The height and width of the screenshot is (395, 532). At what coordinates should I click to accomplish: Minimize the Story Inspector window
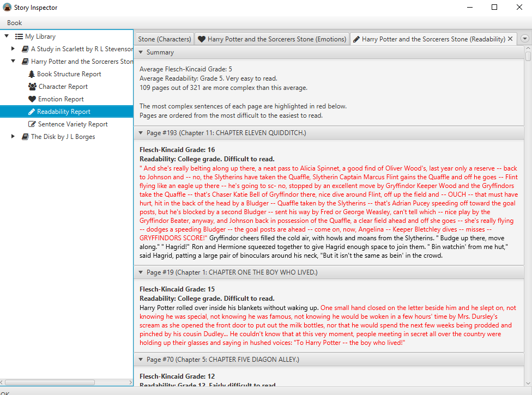(x=469, y=7)
